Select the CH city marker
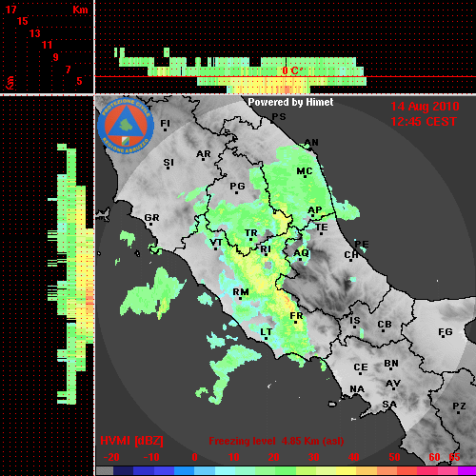 [x=350, y=261]
